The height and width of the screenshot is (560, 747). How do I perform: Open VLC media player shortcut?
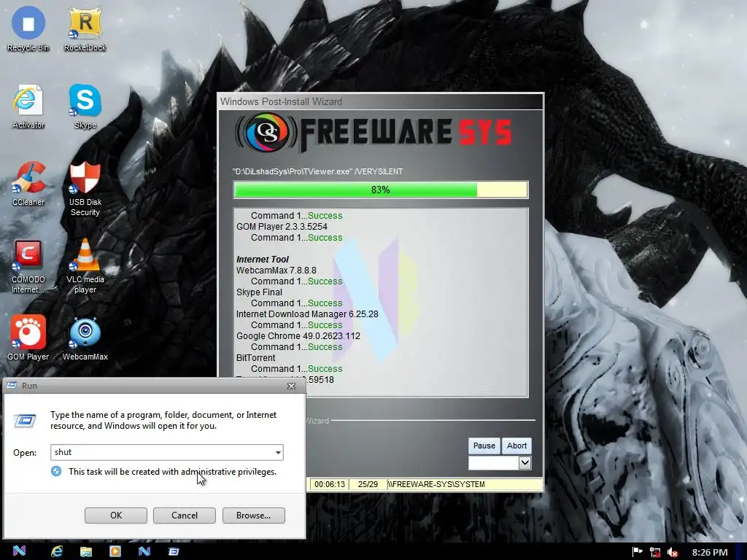click(x=85, y=266)
